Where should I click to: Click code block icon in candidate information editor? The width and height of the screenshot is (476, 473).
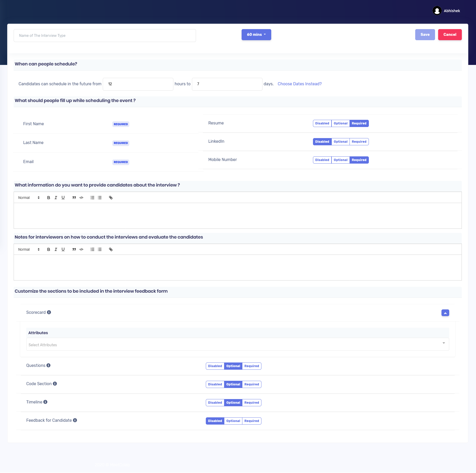81,198
